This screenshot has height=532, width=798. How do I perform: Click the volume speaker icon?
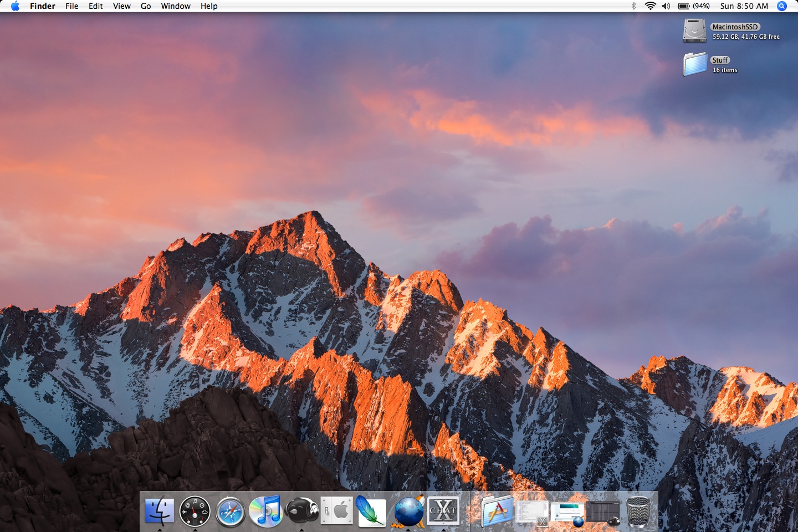coord(666,6)
